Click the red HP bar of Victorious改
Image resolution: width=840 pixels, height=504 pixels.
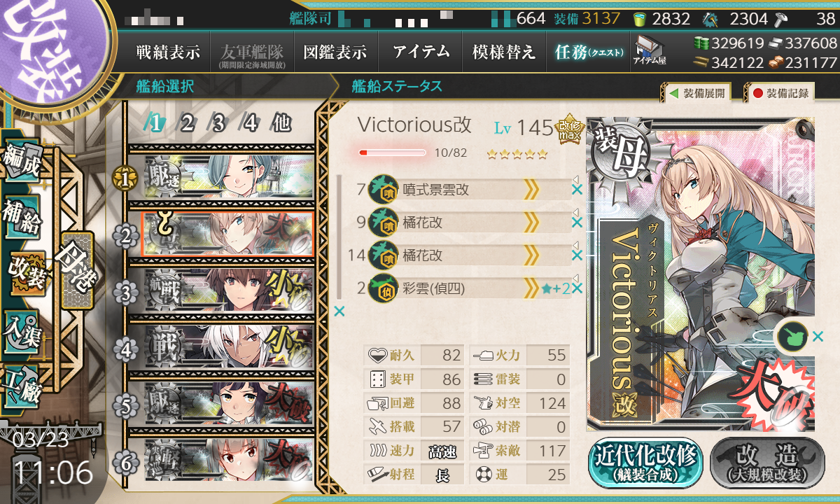click(x=392, y=152)
